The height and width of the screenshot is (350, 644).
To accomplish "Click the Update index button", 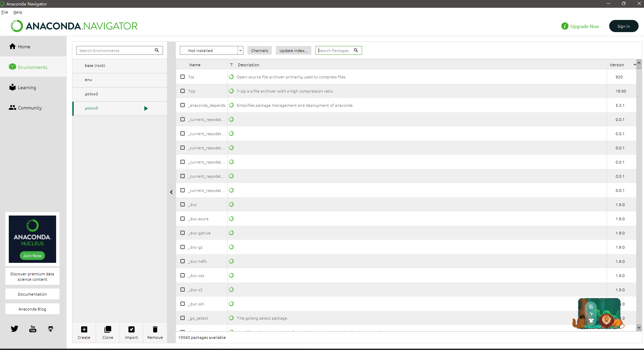I will click(x=293, y=50).
